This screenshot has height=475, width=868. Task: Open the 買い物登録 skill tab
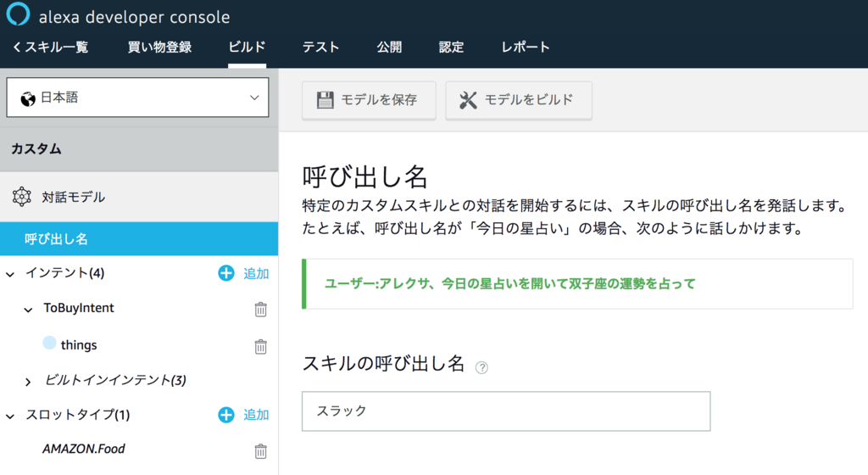click(x=159, y=47)
